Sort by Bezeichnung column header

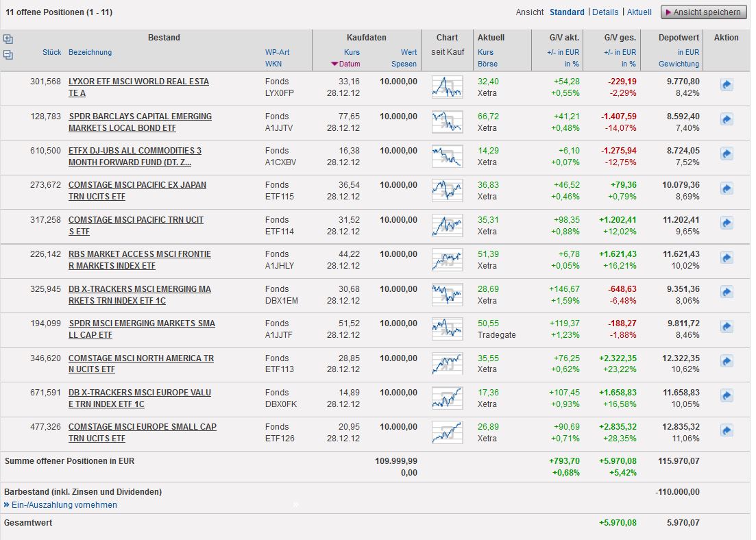[90, 52]
